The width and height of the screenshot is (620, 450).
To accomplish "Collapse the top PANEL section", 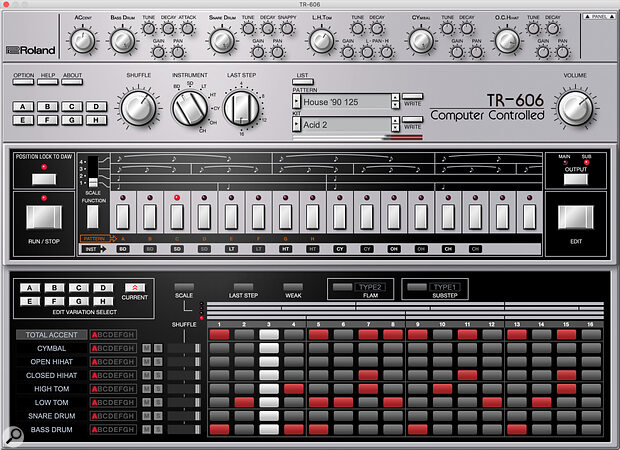I will [599, 17].
